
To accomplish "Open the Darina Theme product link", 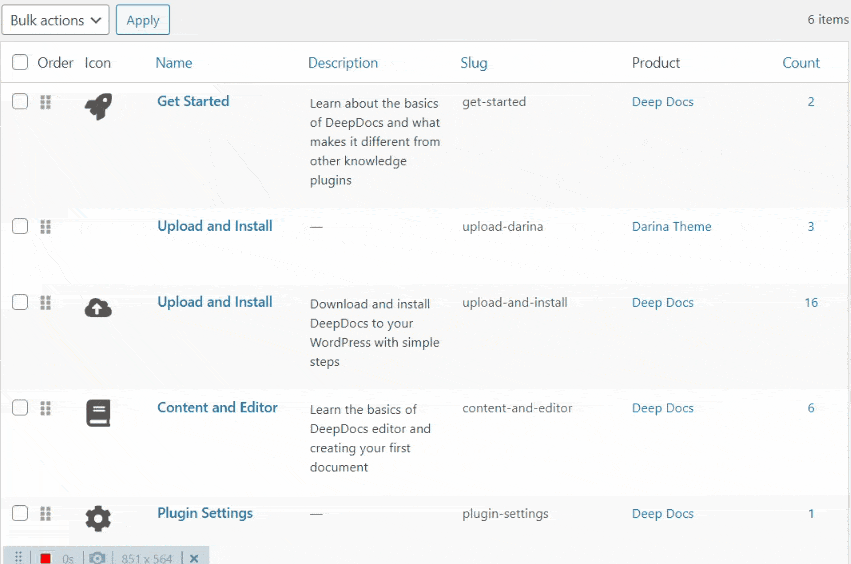I will (671, 227).
